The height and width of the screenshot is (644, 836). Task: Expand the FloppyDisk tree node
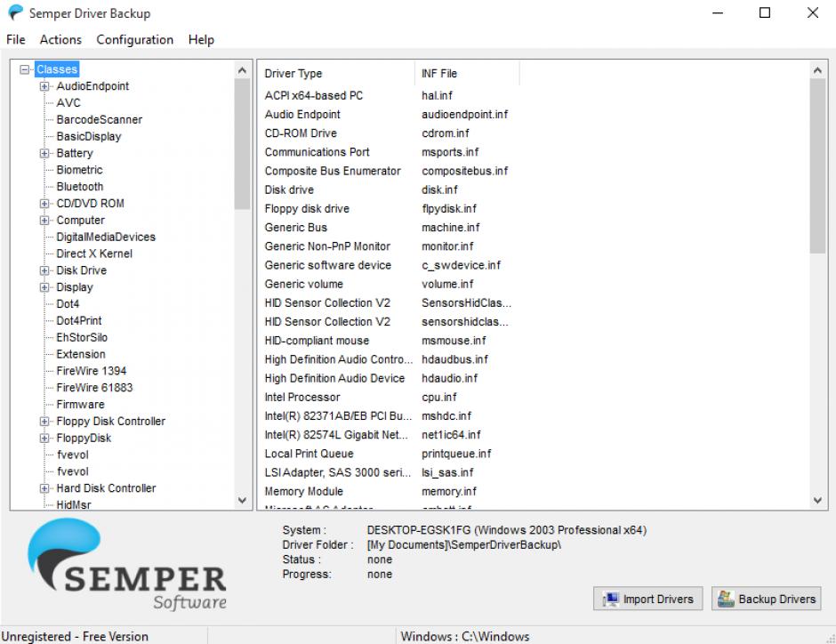tap(44, 439)
